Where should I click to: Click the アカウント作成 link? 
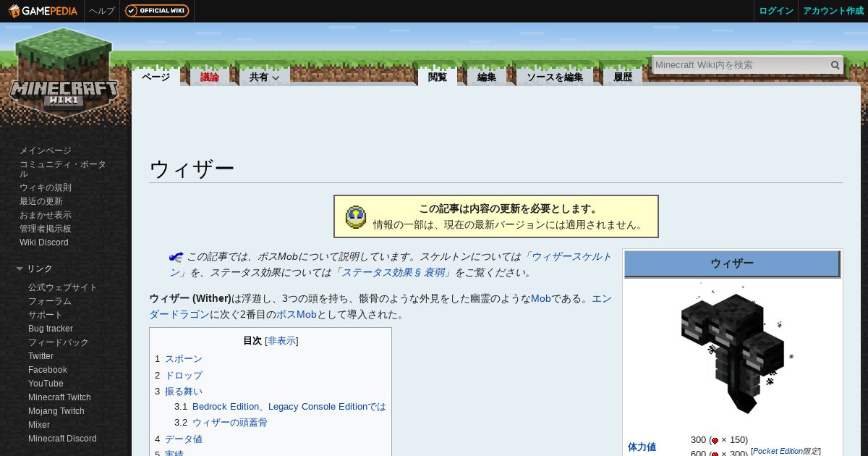click(833, 11)
